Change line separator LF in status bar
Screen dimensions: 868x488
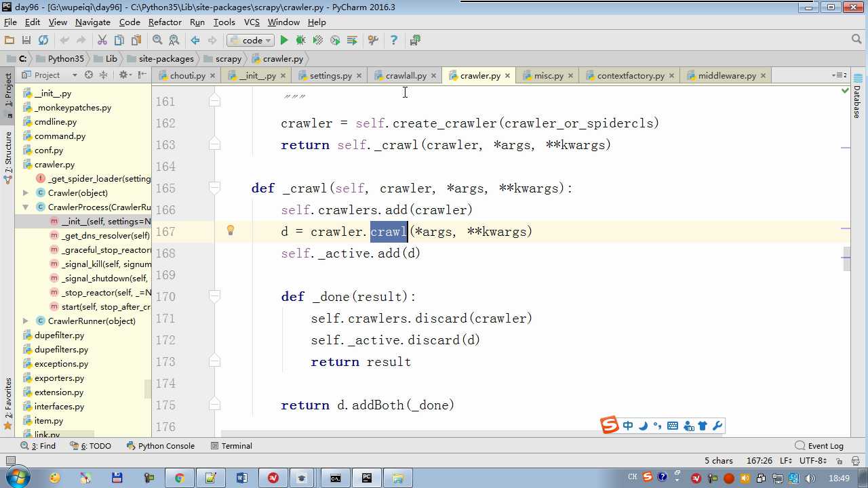(x=785, y=460)
